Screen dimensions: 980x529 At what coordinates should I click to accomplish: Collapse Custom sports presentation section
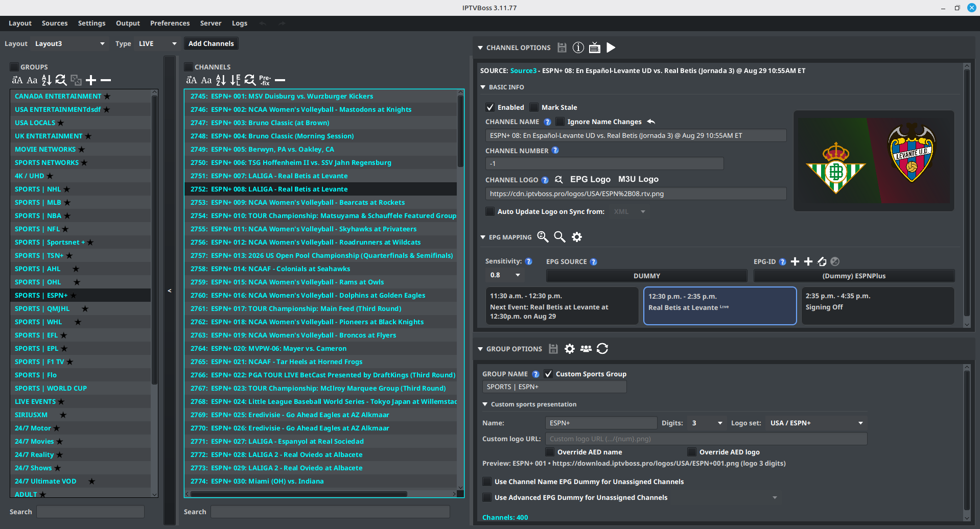pyautogui.click(x=485, y=404)
